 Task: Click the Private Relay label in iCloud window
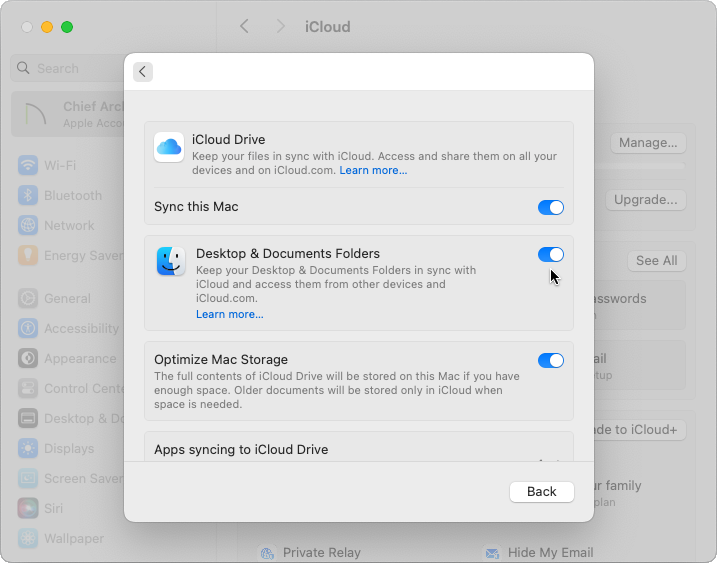point(321,552)
